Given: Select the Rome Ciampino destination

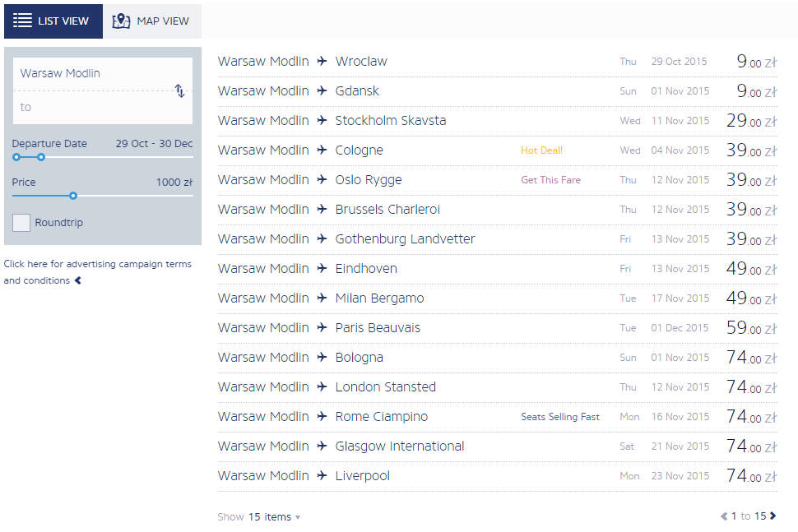Looking at the screenshot, I should pos(381,417).
